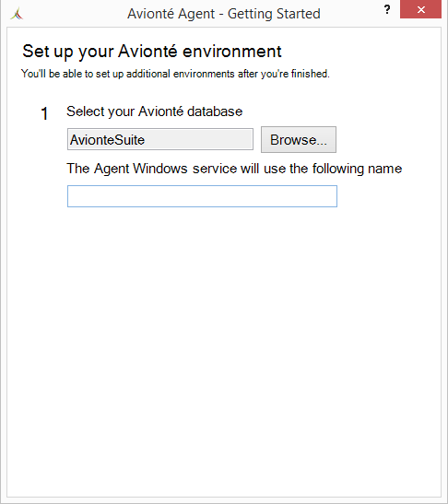Click the Browse... button
Viewport: 448px width, 504px height.
coord(299,139)
